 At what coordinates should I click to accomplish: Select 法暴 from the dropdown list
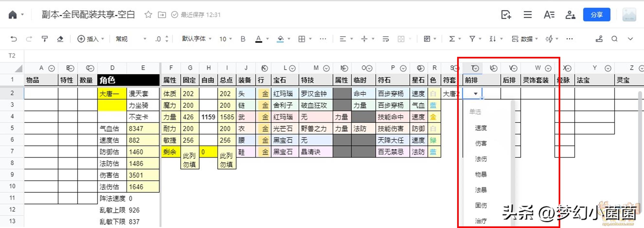(x=481, y=190)
